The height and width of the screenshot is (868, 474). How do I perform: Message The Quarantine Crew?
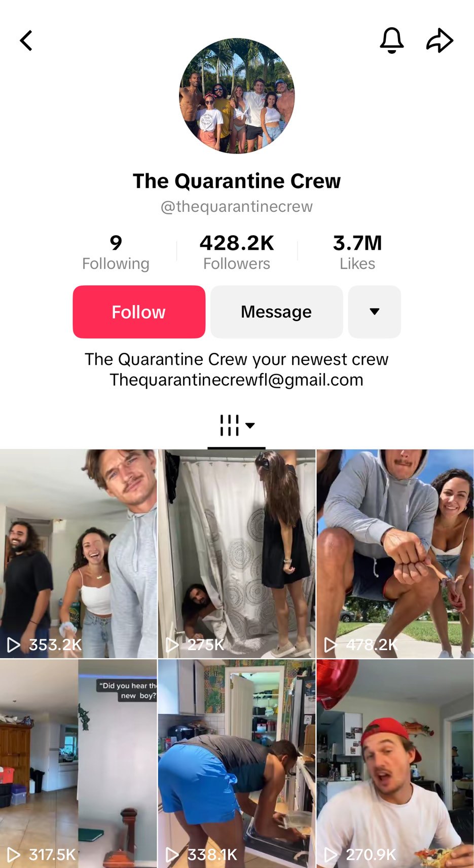[276, 312]
